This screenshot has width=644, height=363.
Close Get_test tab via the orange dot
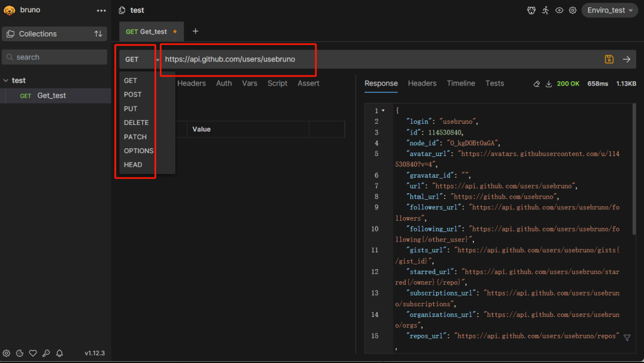(x=175, y=32)
